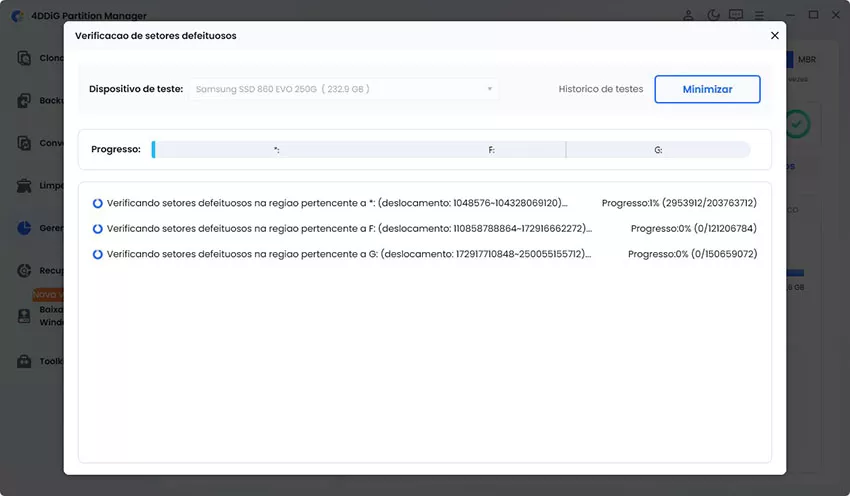
Task: Open Convert sidebar icon in main window
Action: [24, 143]
